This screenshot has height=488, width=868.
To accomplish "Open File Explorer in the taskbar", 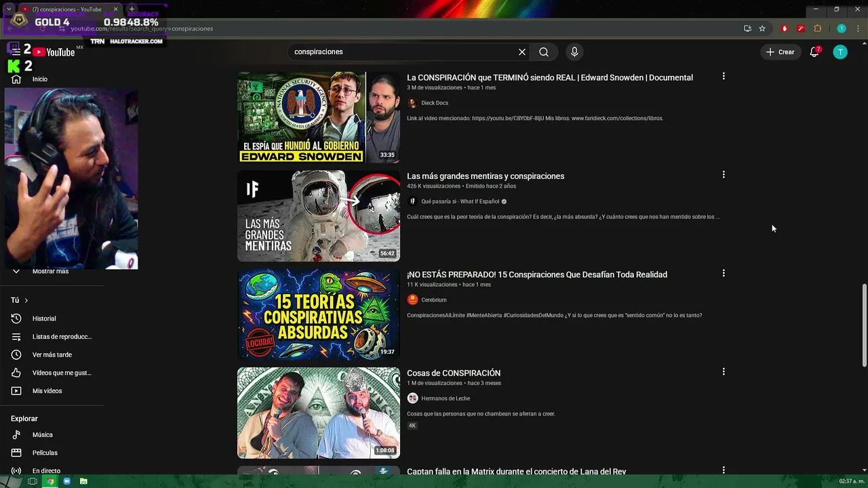I will 83,481.
